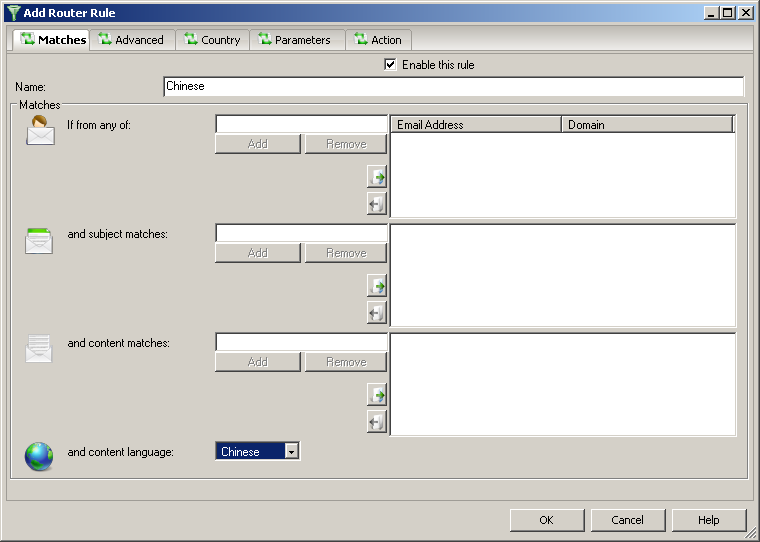760x542 pixels.
Task: Click the Cancel button
Action: click(x=628, y=520)
